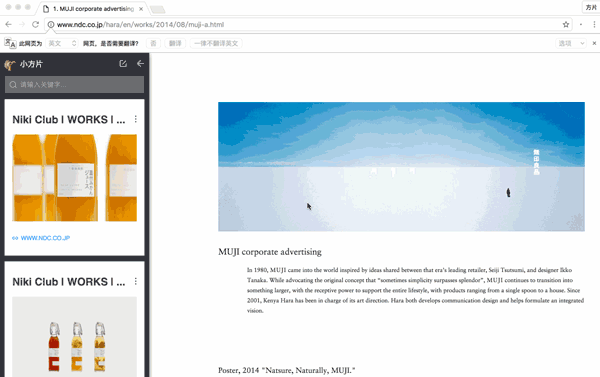Screen dimensions: 600x377
Task: Click the page icon on the tab
Action: pos(46,9)
